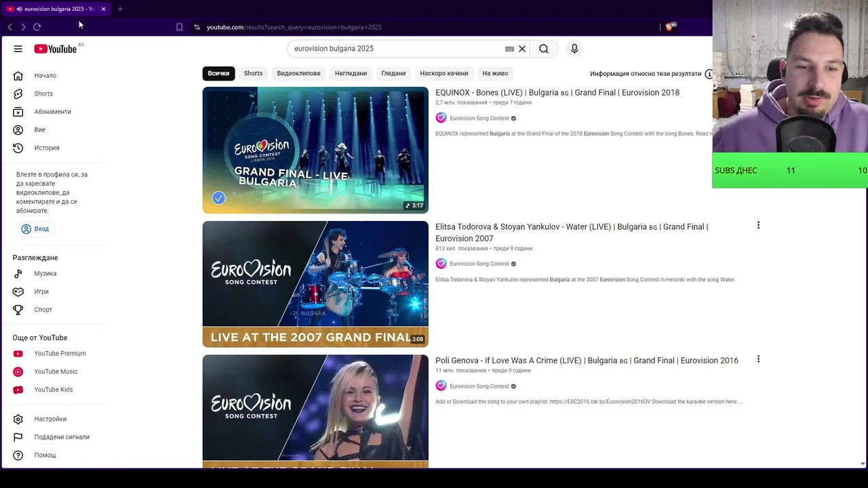Click the Разглеждане section heading
The image size is (868, 488).
click(35, 258)
